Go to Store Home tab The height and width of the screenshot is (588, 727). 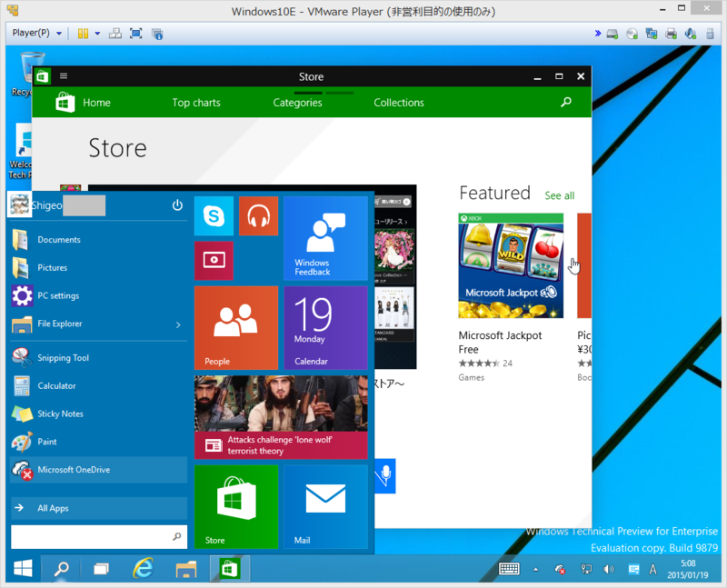tap(96, 103)
